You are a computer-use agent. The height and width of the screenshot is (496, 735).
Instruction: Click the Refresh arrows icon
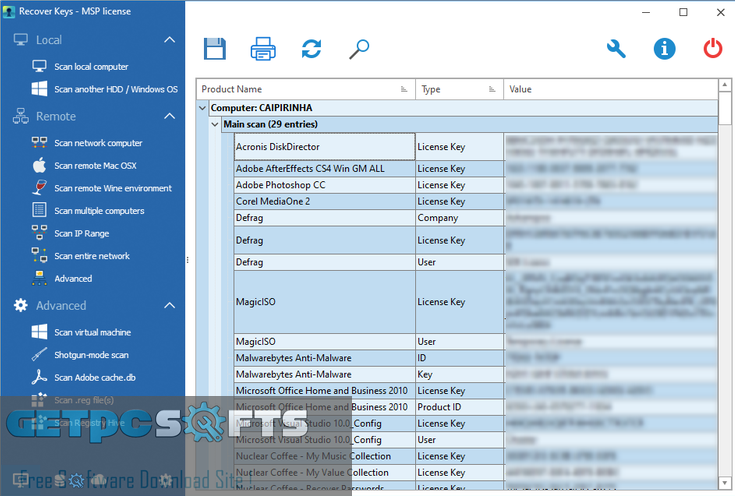click(x=312, y=49)
